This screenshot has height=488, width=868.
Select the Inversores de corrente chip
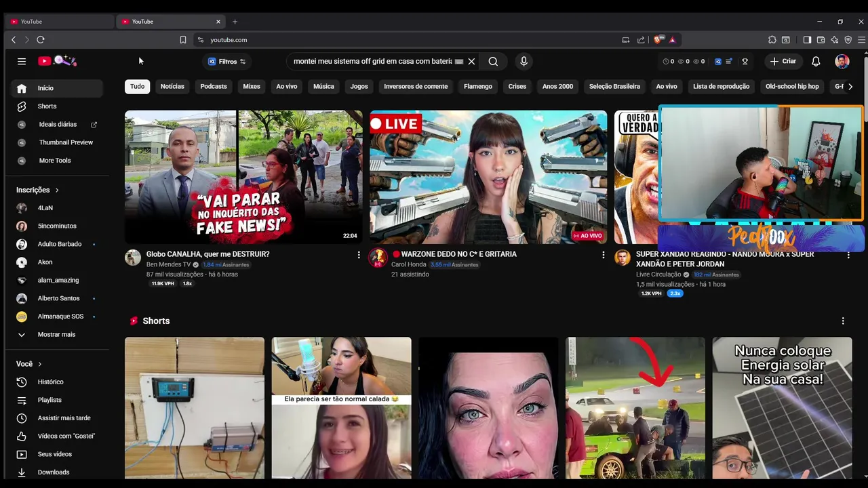click(416, 87)
